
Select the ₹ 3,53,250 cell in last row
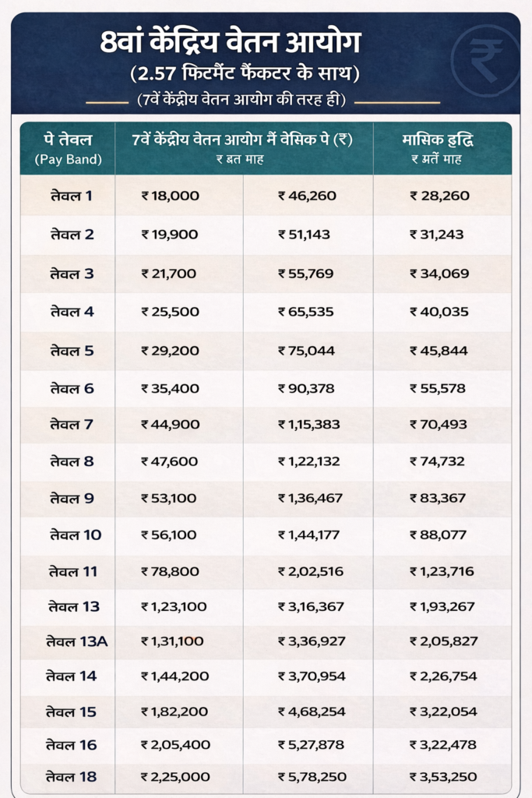pyautogui.click(x=443, y=777)
